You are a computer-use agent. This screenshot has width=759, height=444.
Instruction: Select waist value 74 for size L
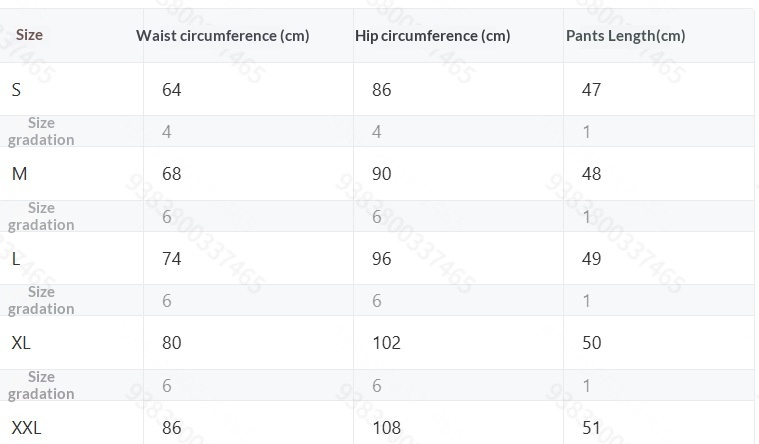(x=172, y=259)
